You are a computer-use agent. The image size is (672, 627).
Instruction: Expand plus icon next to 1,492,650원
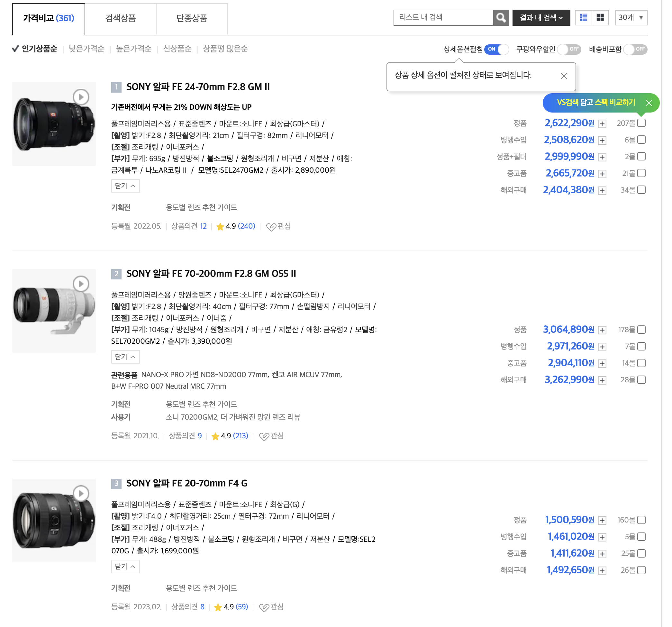(x=602, y=571)
